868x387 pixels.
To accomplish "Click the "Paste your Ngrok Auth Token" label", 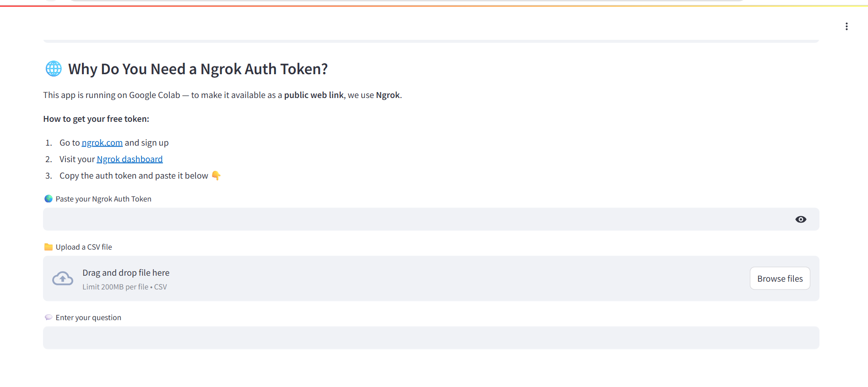I will tap(103, 199).
